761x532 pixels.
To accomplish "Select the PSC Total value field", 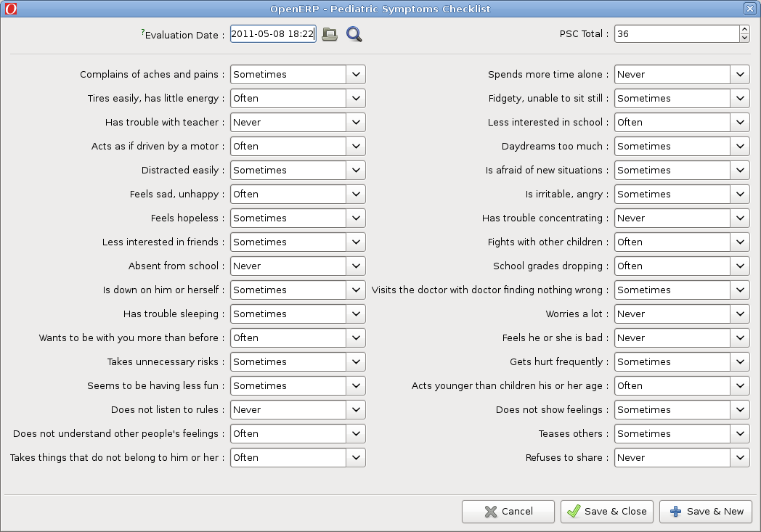I will click(x=675, y=33).
